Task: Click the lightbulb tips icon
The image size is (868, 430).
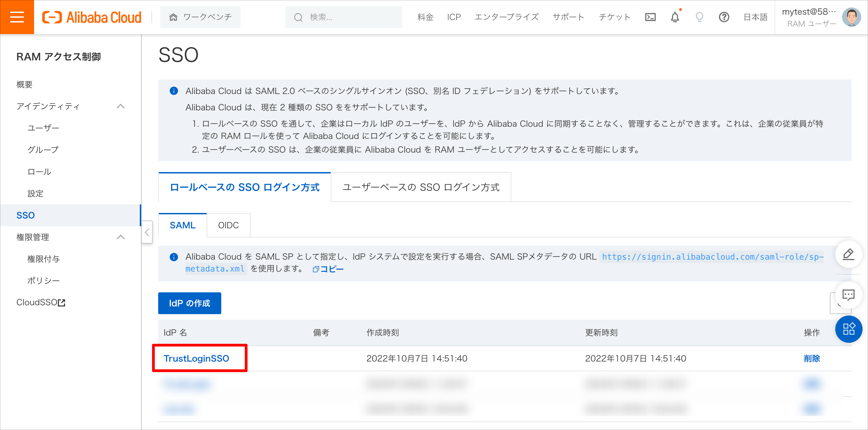Action: 699,17
